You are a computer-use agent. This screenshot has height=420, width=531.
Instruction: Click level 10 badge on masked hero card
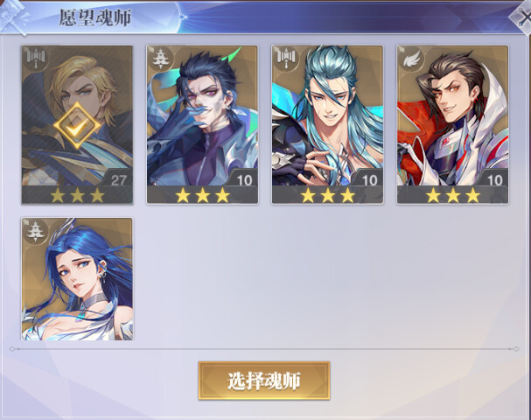click(x=244, y=180)
